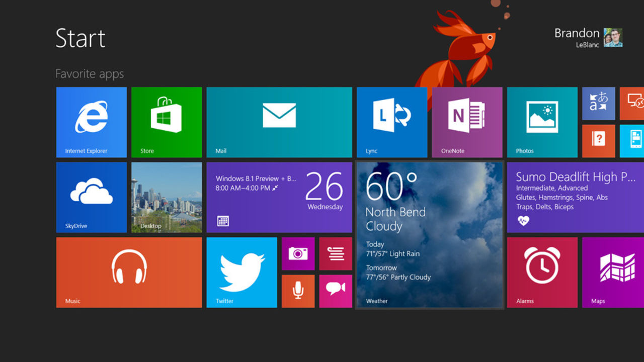Open Bing Translator
Screen dimensions: 644x362
(x=598, y=104)
